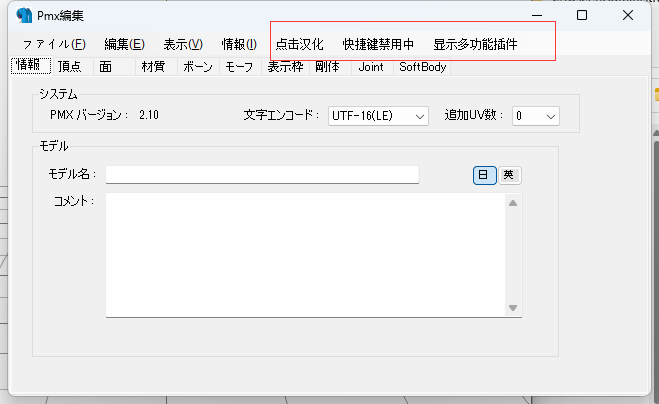The width and height of the screenshot is (659, 404).
Task: Click the Pmx編集 app icon in title bar
Action: point(24,15)
